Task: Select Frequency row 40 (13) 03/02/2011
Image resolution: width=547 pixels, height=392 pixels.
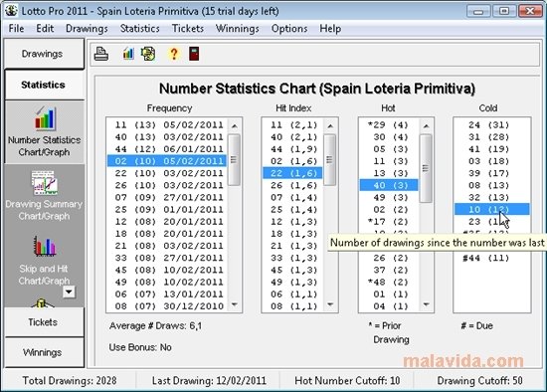Action: pyautogui.click(x=167, y=137)
